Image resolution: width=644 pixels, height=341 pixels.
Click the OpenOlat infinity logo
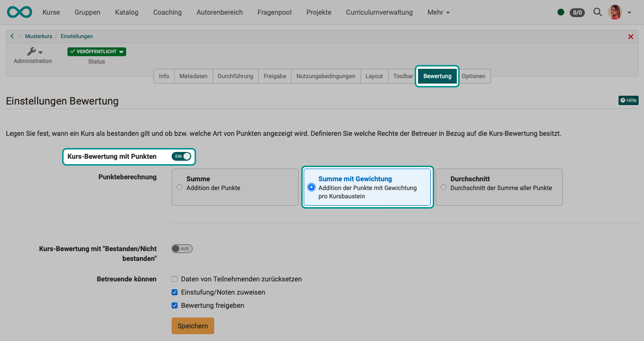pyautogui.click(x=19, y=12)
